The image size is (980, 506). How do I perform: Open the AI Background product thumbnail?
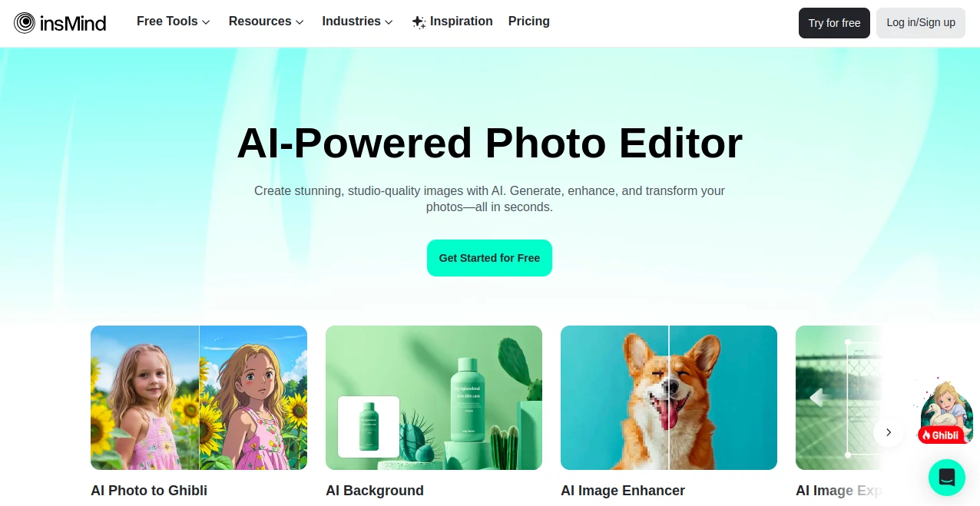[x=434, y=398]
